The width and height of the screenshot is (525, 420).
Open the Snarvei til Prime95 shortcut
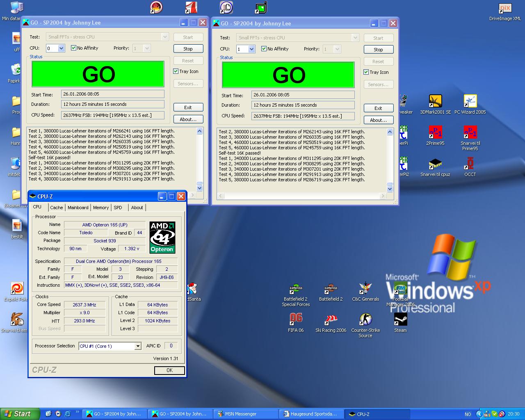pos(470,138)
